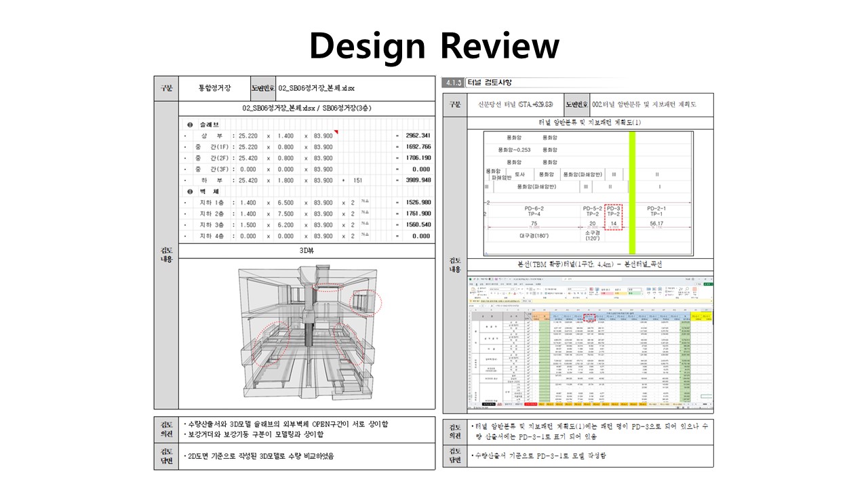Click the wall section bullet icon
Viewport: 868px width, 488px height.
[x=190, y=191]
